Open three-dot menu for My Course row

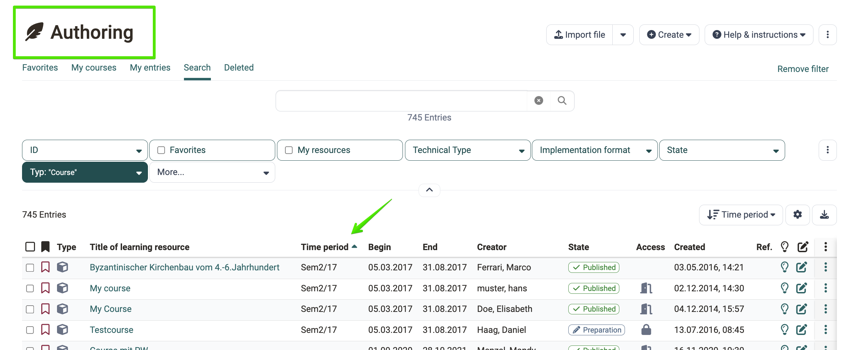coord(826,309)
